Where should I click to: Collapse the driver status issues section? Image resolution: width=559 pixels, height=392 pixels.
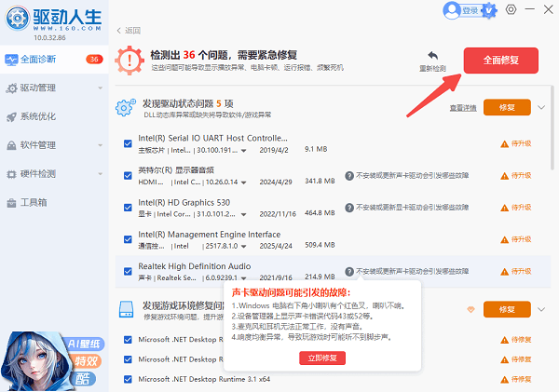coord(541,107)
